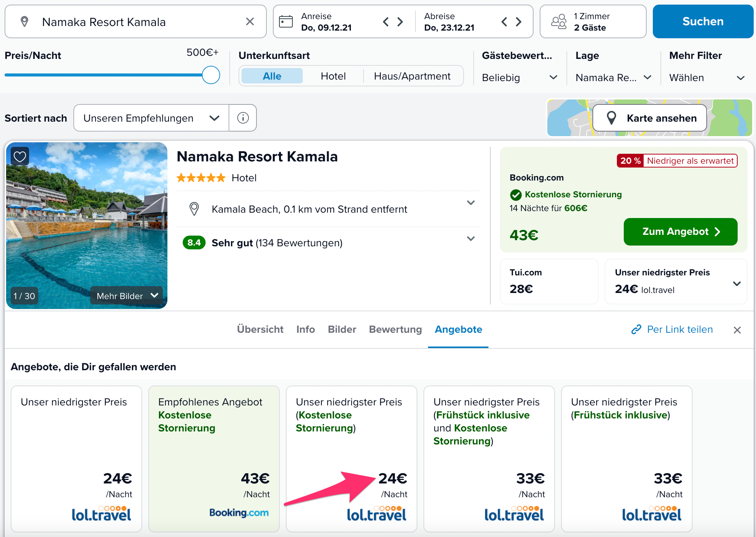Move Anreise date one day later
The height and width of the screenshot is (537, 756).
point(400,22)
